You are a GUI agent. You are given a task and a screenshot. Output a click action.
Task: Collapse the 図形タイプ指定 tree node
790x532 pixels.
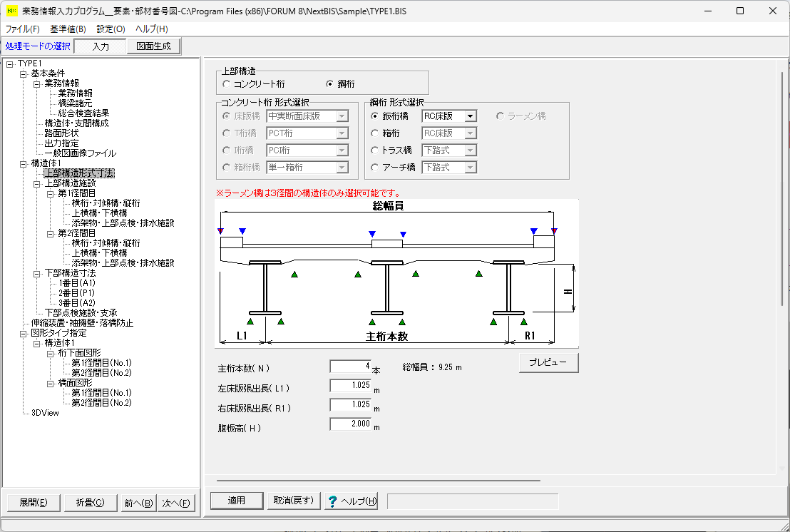point(23,333)
